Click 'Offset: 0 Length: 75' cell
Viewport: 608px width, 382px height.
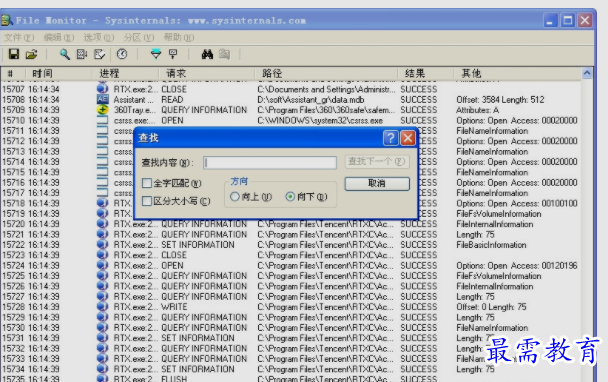[491, 307]
